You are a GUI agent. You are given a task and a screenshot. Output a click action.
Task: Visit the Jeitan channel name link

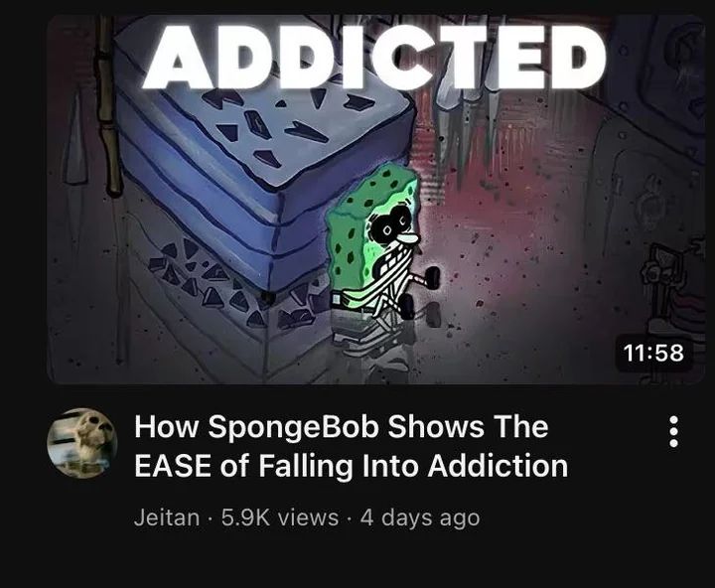tap(167, 517)
